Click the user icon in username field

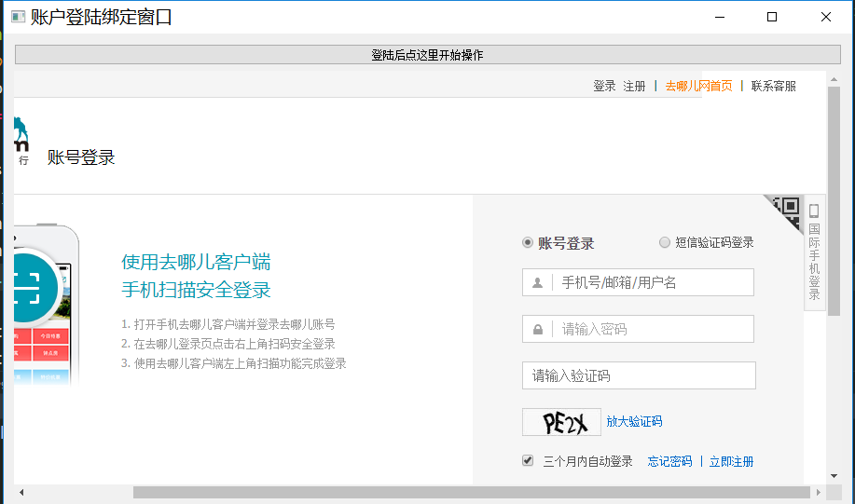[538, 283]
